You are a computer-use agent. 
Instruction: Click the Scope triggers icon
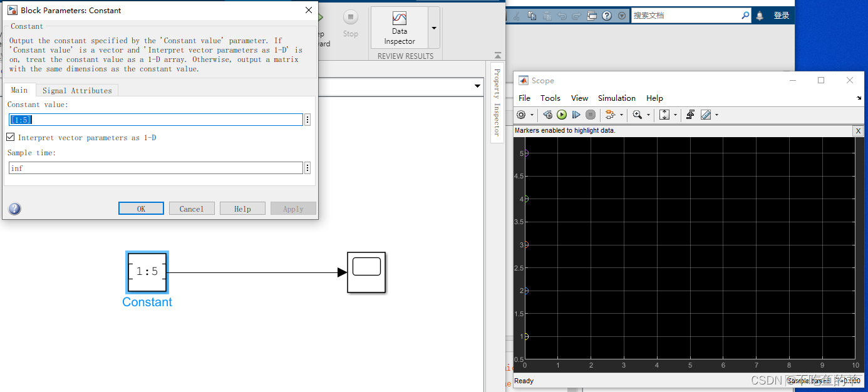tap(690, 115)
